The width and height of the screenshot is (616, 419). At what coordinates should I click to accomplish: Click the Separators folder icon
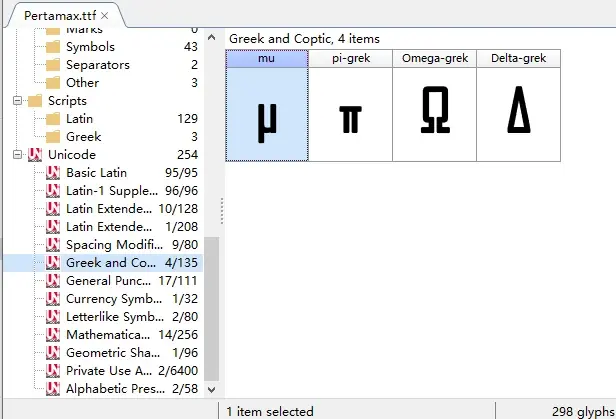52,65
